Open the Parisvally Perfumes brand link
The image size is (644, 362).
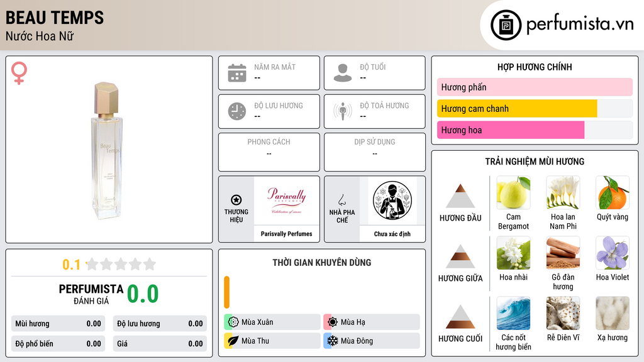pos(286,234)
